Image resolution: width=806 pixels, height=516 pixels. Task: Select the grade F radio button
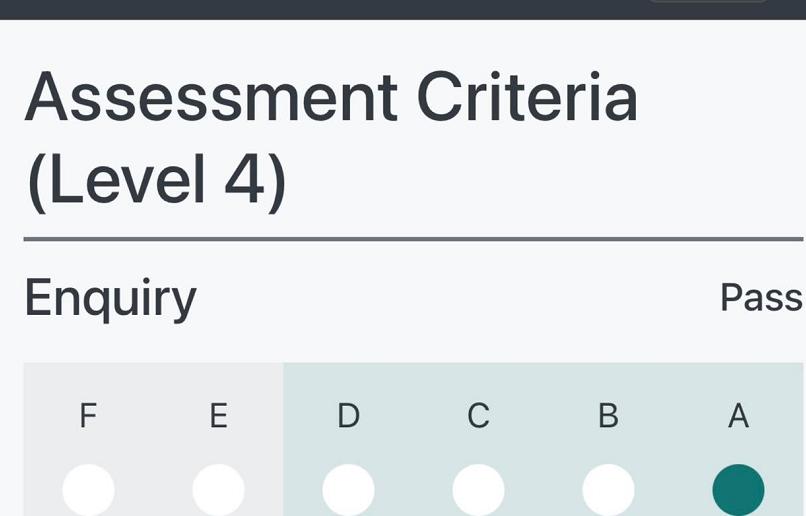click(88, 490)
